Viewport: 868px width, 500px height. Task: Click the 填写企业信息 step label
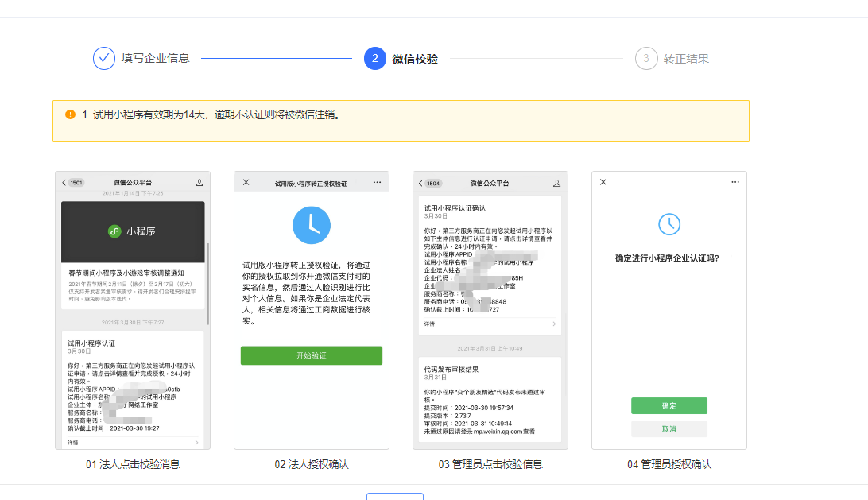pos(156,58)
